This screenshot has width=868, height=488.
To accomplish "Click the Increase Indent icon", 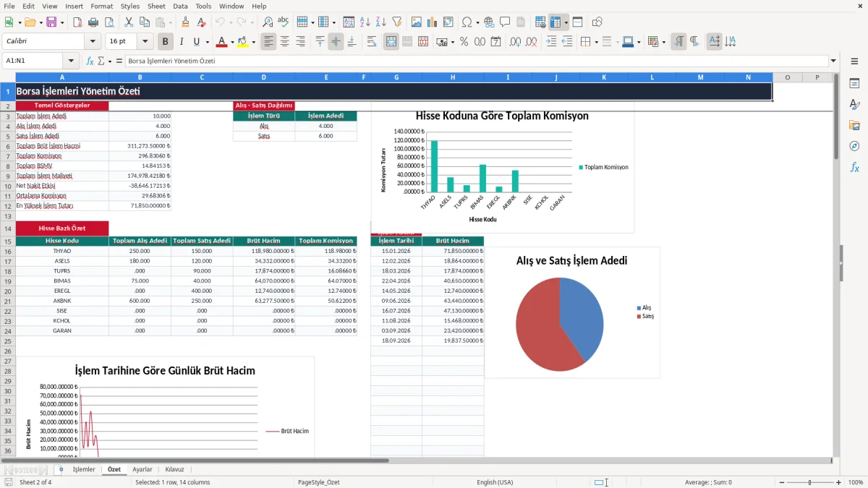I will (x=552, y=42).
